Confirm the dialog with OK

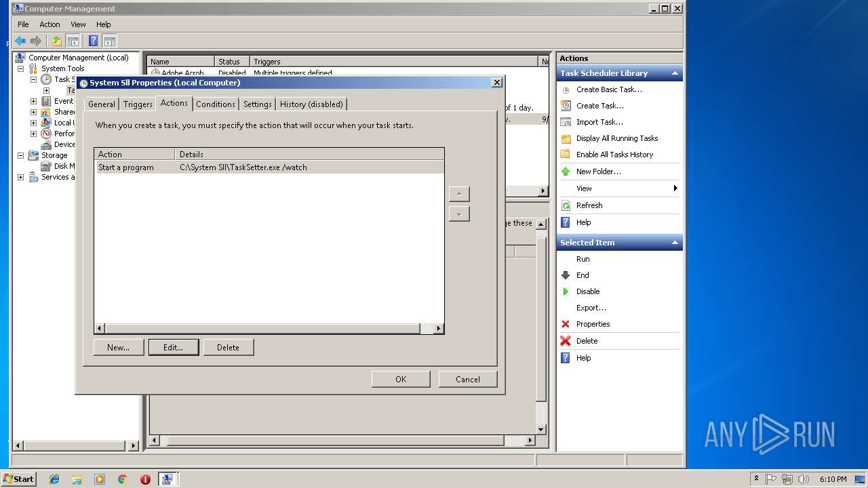[401, 379]
